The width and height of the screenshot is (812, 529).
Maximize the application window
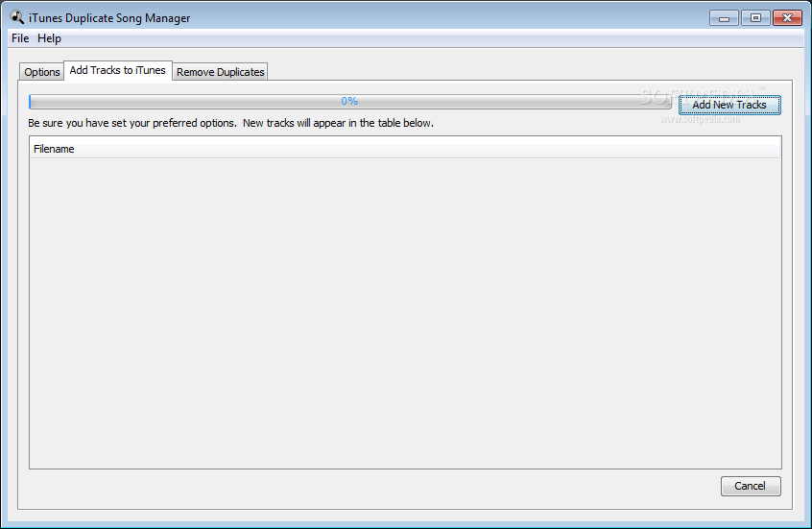(x=755, y=18)
